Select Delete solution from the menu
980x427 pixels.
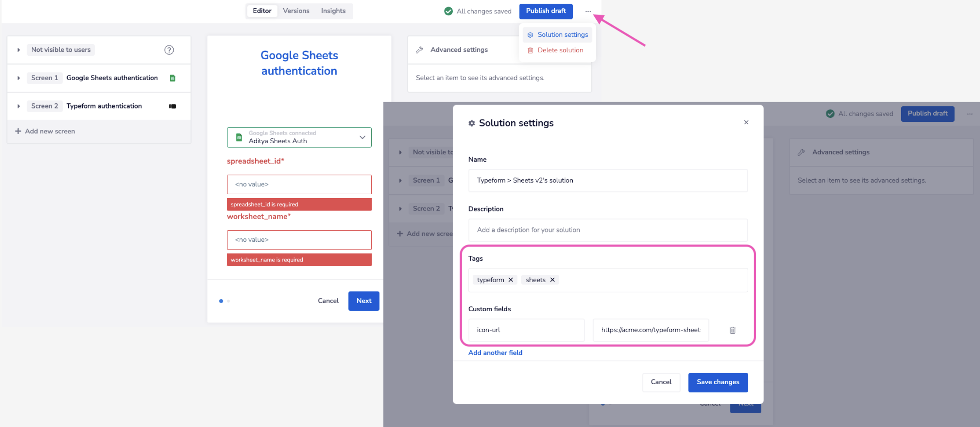(560, 50)
